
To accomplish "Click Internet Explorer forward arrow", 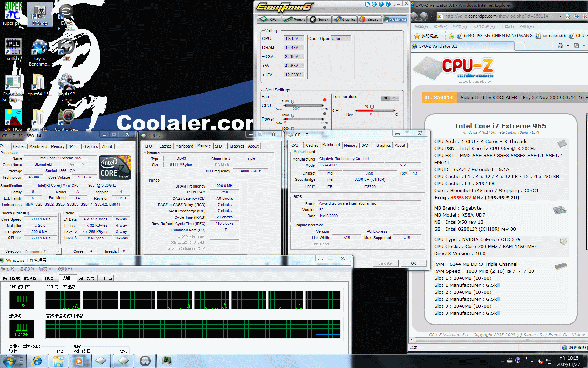I will tap(423, 16).
